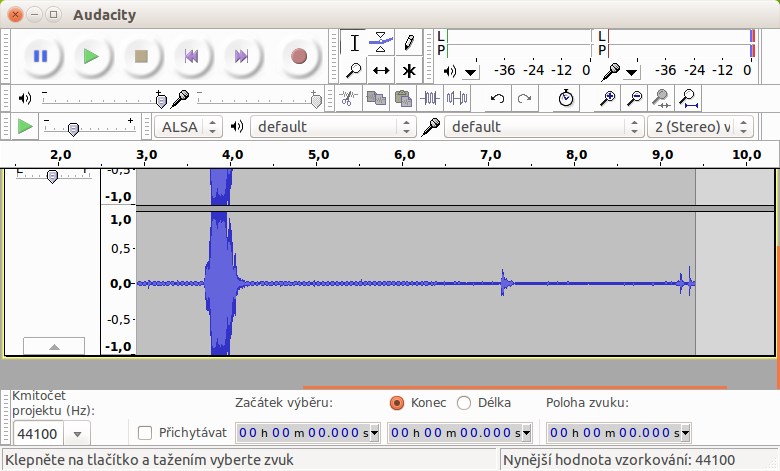Click the project rate 44100 field
The height and width of the screenshot is (471, 780).
point(39,434)
